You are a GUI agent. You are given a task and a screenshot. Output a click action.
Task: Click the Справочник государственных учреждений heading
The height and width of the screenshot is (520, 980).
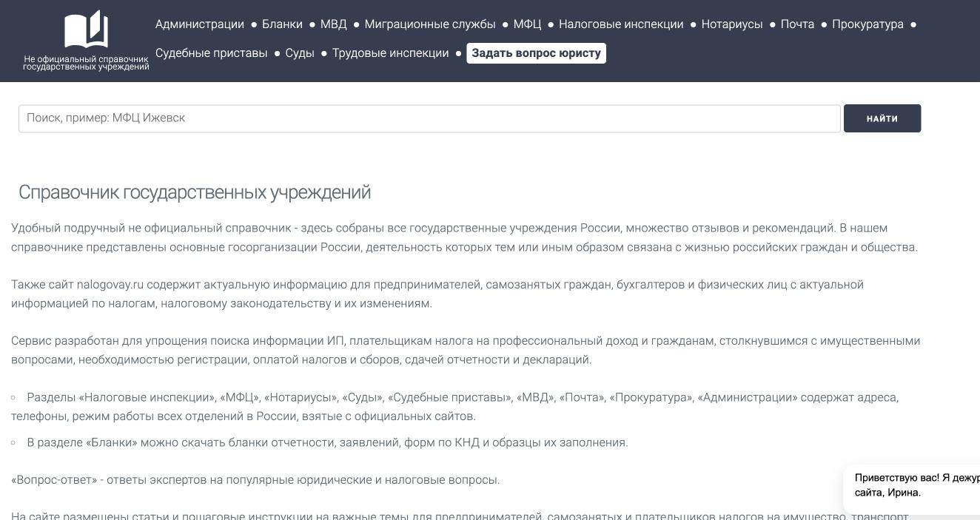coord(195,192)
